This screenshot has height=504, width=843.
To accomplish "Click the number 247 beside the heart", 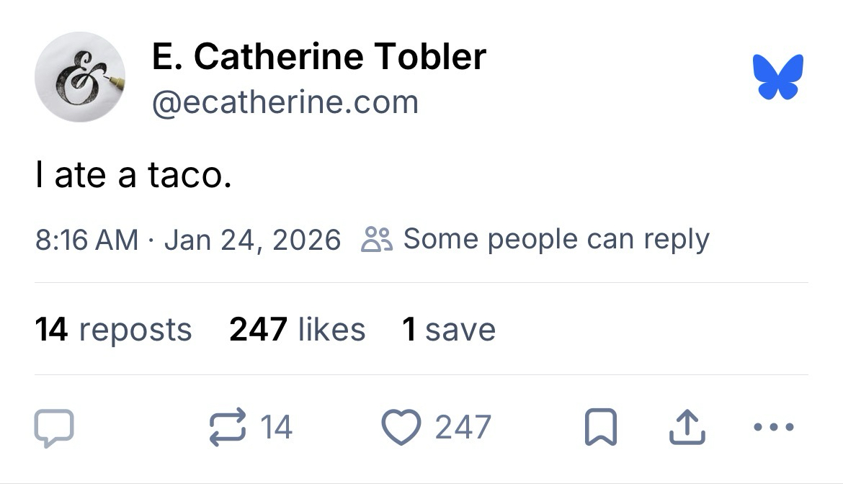I will 463,428.
